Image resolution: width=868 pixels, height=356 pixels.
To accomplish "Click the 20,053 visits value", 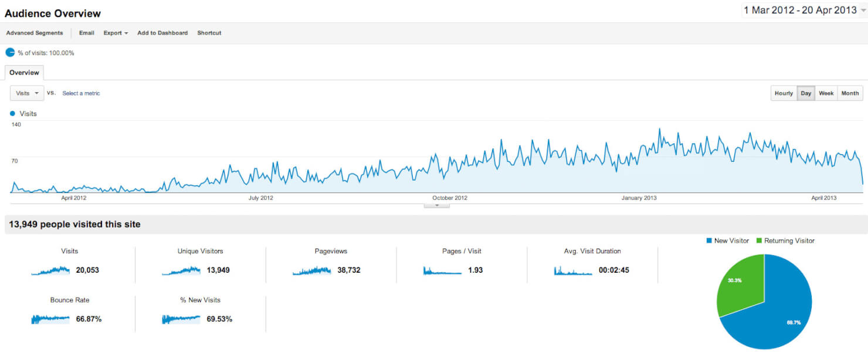I will 87,270.
